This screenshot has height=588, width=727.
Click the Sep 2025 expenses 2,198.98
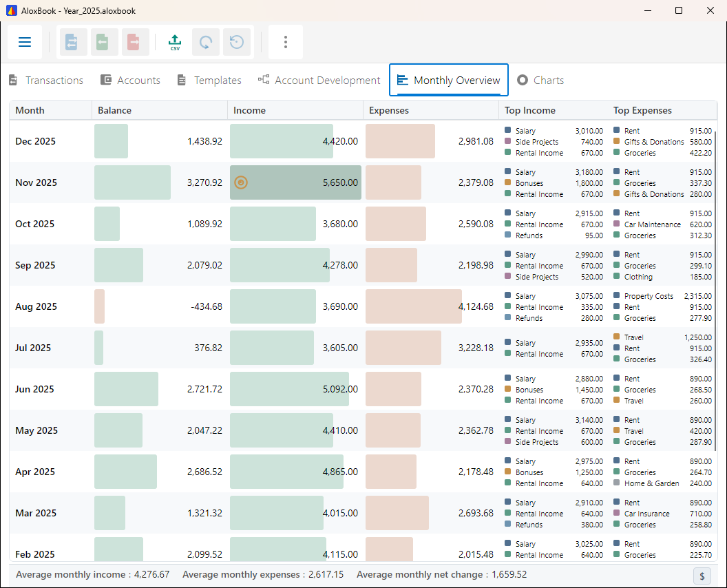tap(476, 265)
